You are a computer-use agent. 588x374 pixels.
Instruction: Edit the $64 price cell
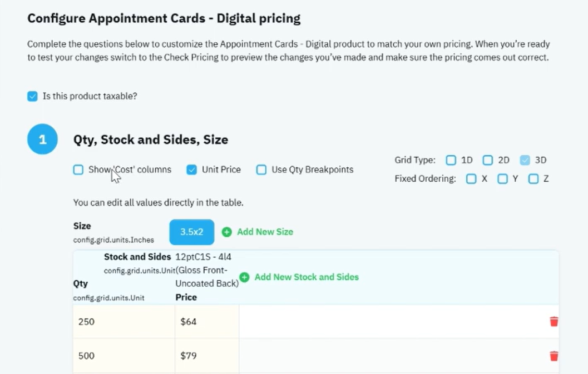pos(206,322)
